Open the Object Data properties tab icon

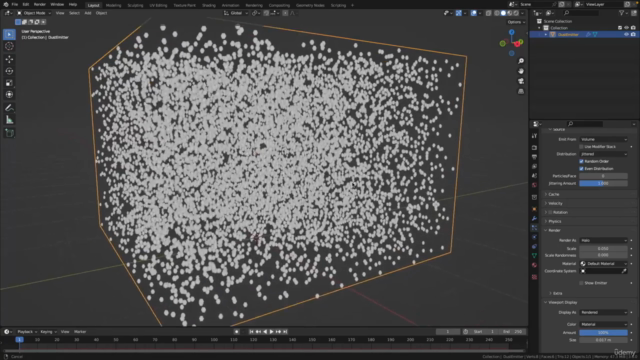[534, 256]
